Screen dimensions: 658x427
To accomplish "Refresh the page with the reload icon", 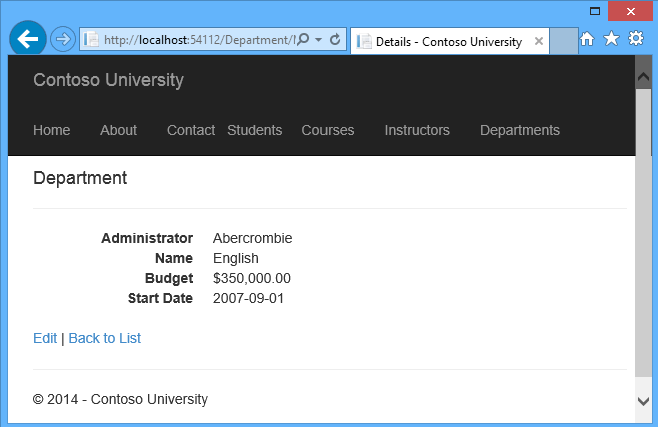I will coord(334,40).
